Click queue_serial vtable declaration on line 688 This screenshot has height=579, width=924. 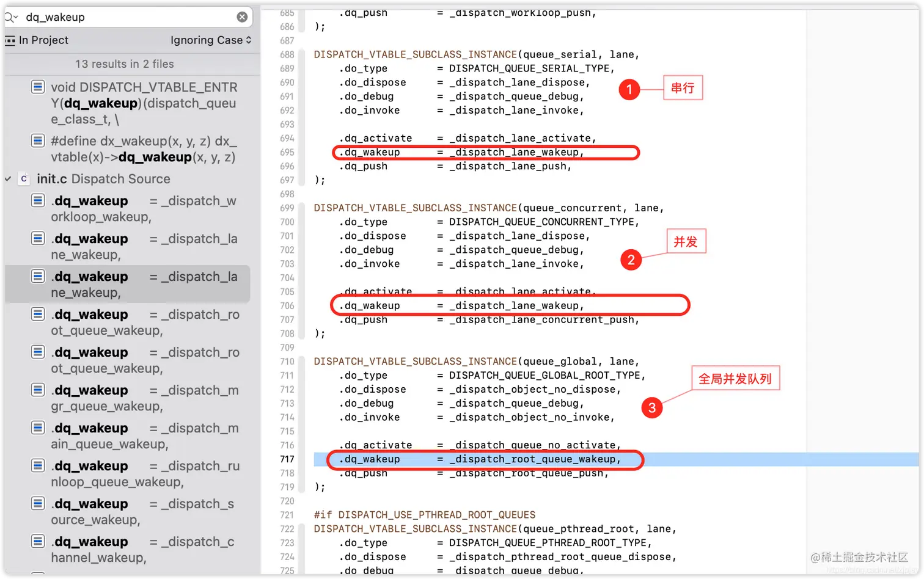coord(477,54)
